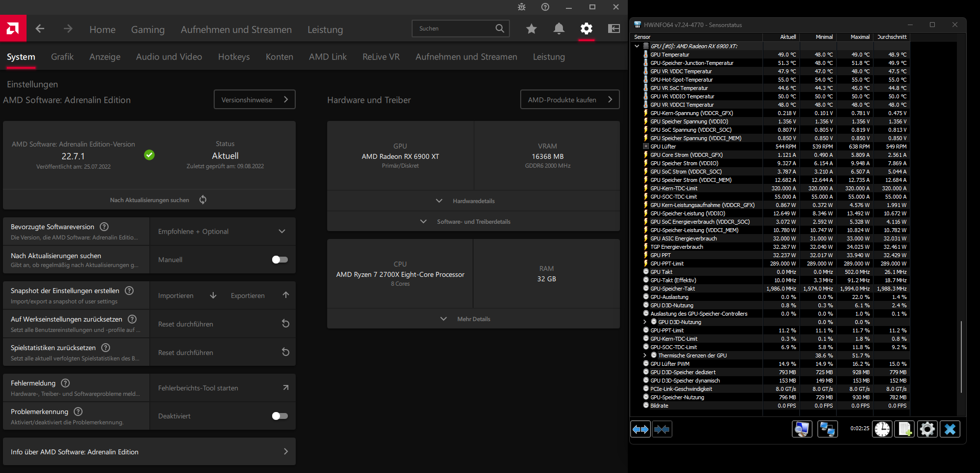The image size is (980, 473).
Task: Open top Aufnehmen und Streamen menu
Action: (236, 30)
